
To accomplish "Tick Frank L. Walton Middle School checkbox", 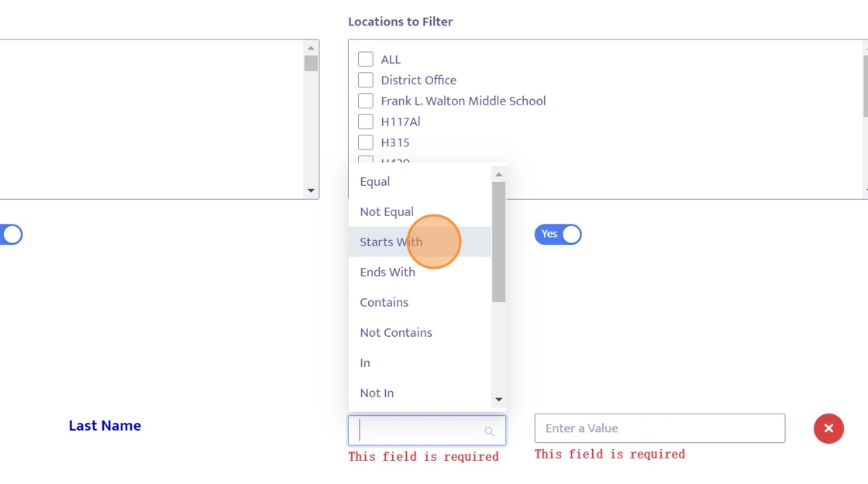I will (366, 101).
